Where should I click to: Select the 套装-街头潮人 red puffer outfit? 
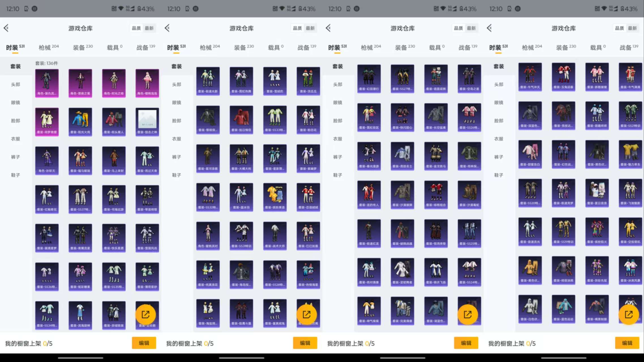[114, 121]
